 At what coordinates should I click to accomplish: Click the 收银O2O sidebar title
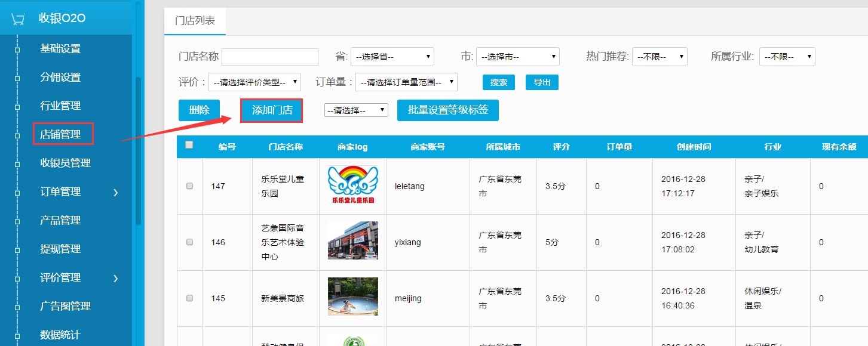62,18
